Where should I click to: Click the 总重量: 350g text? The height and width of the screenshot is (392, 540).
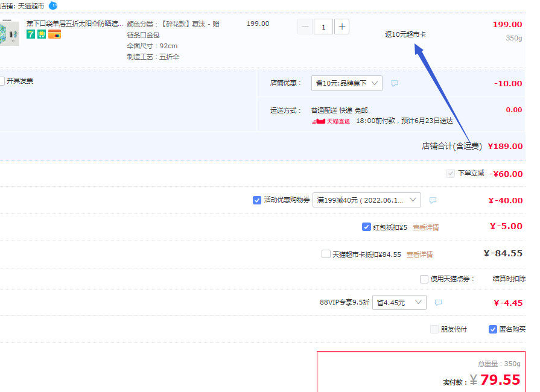[x=499, y=364]
